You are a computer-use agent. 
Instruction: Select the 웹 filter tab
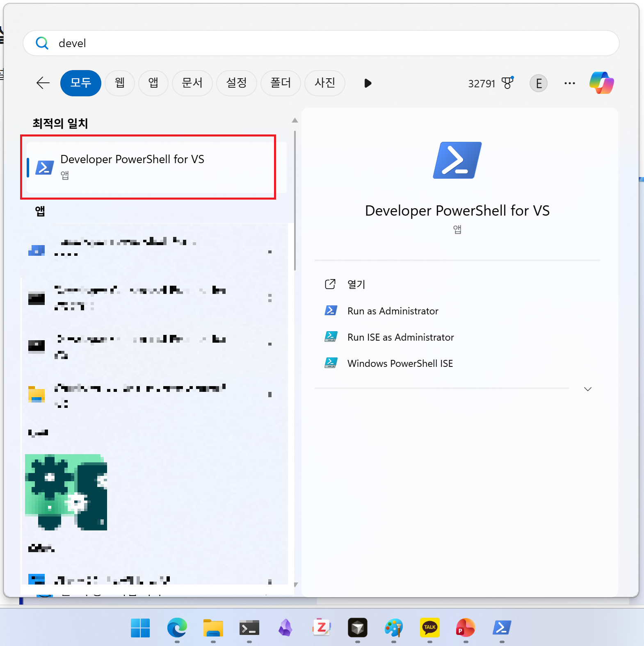coord(120,83)
